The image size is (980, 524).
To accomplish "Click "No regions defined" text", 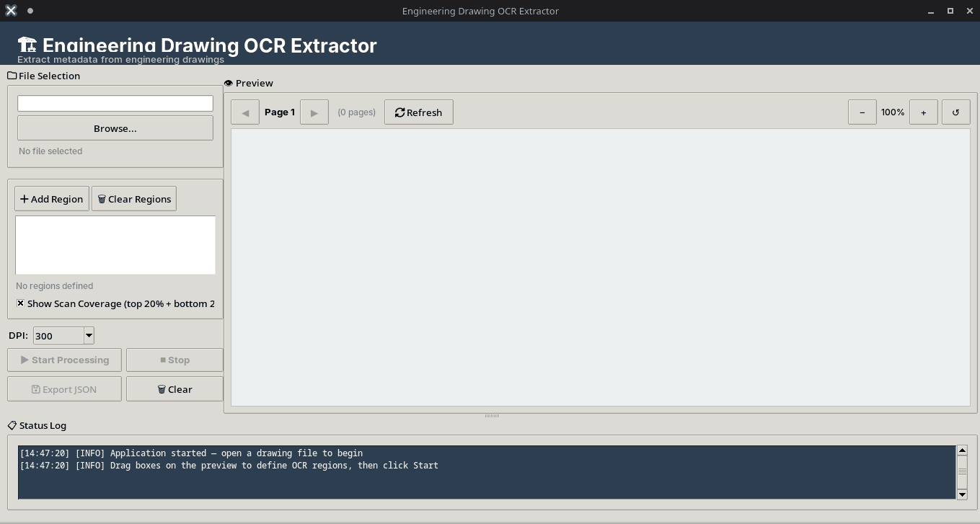I will pos(55,286).
